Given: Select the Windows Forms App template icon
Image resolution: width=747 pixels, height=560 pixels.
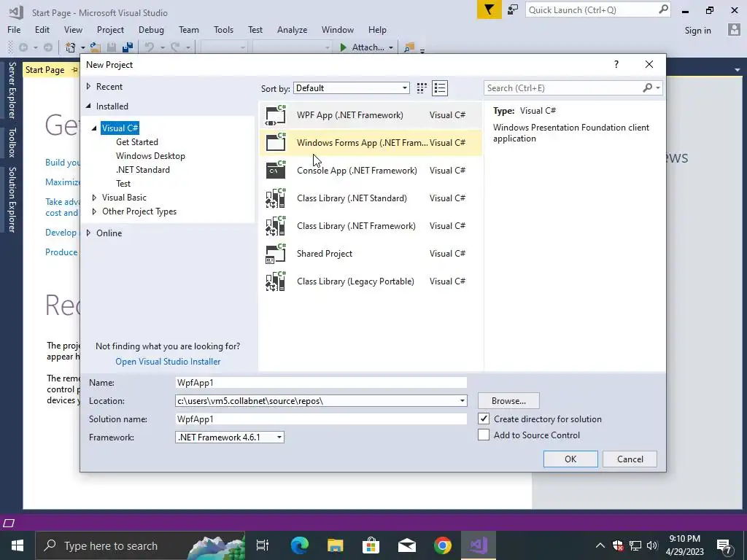Looking at the screenshot, I should (x=276, y=143).
